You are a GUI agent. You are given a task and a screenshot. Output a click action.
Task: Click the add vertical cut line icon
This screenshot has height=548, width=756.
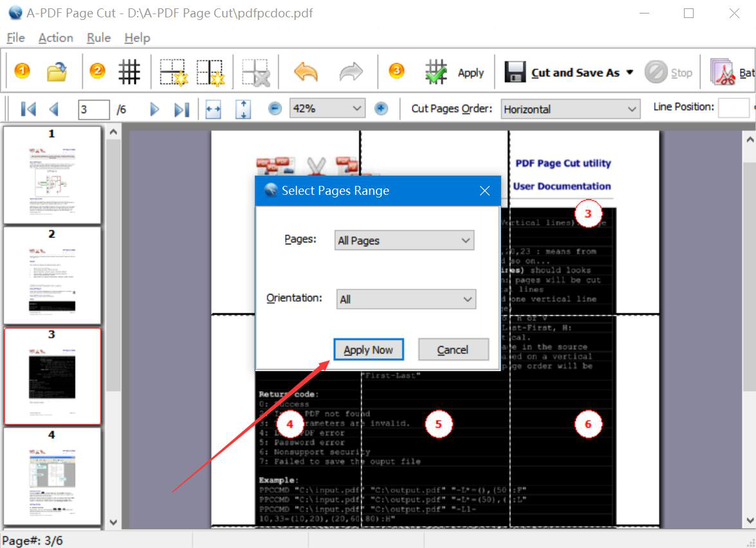(x=210, y=72)
